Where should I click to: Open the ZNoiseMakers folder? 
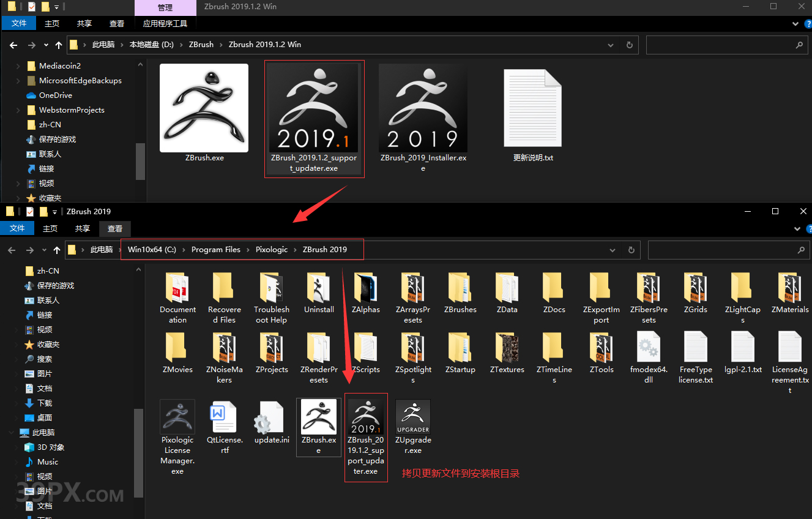point(224,357)
